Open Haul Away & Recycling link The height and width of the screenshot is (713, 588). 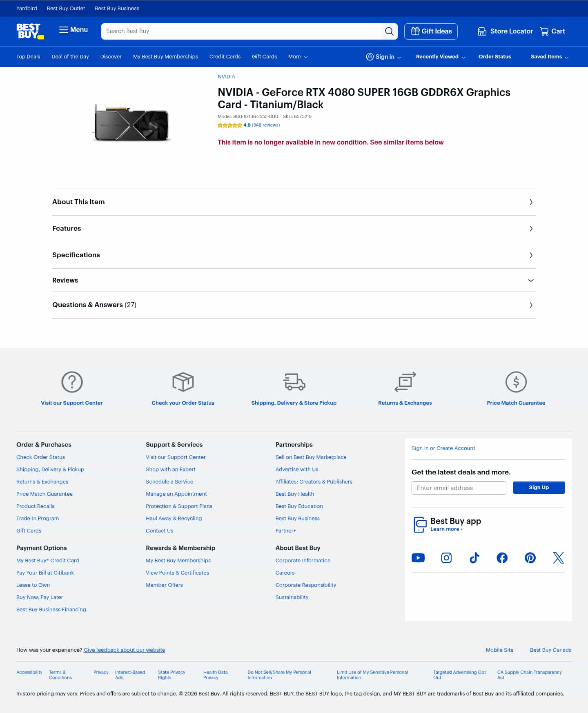[x=174, y=519]
